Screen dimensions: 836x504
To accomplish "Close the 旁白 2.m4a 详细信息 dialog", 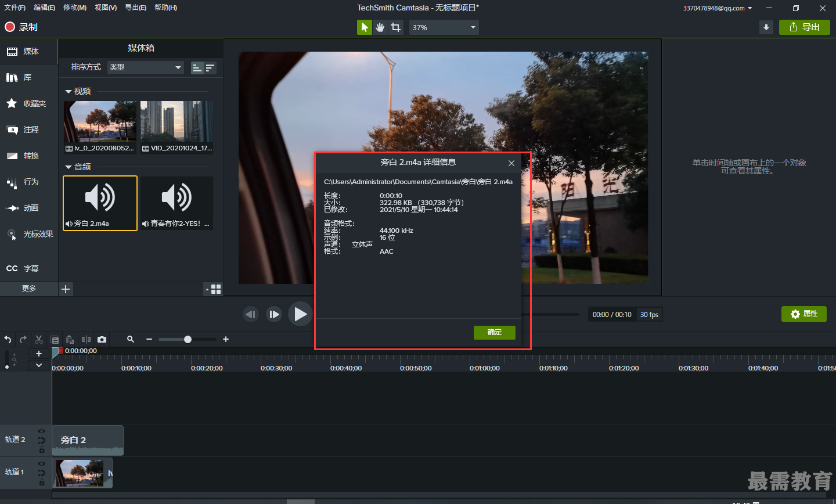I will (511, 163).
